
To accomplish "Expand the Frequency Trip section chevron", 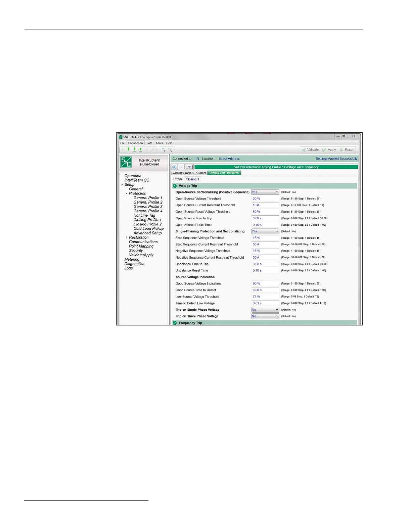I will click(175, 323).
